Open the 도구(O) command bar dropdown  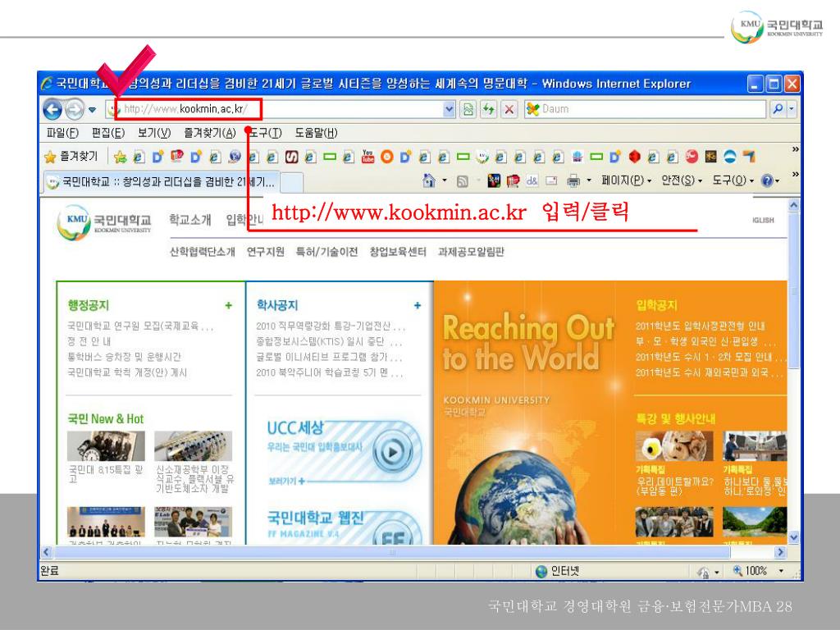coord(733,180)
